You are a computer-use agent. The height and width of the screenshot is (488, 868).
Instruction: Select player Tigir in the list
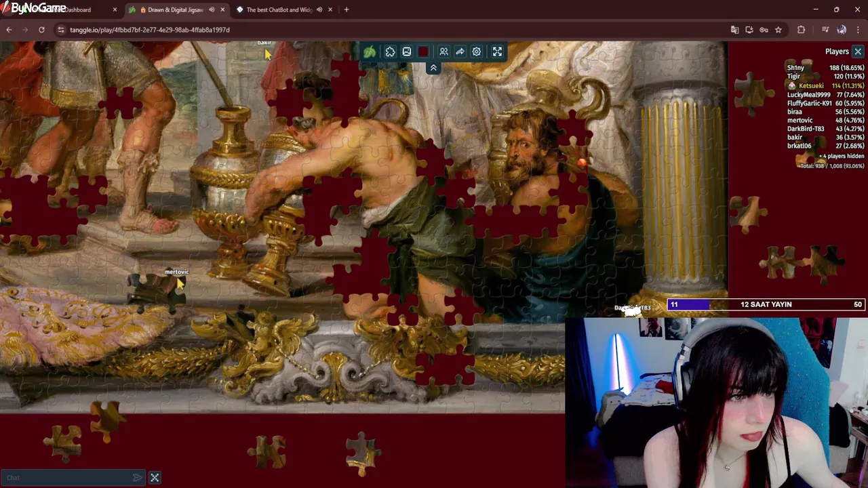click(825, 77)
